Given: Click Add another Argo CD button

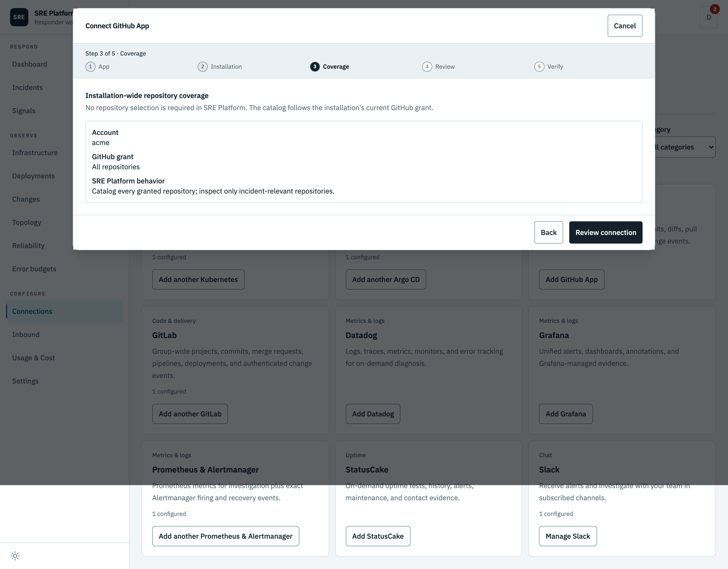Looking at the screenshot, I should (x=386, y=279).
